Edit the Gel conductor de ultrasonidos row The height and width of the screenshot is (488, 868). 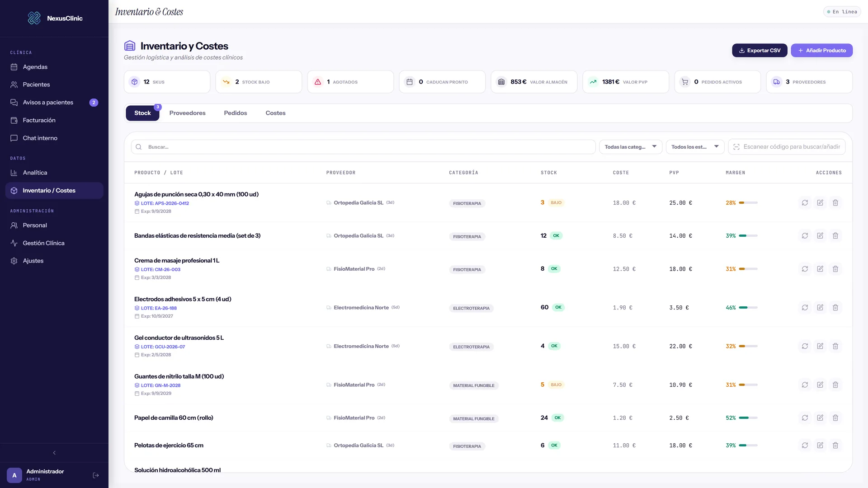820,346
